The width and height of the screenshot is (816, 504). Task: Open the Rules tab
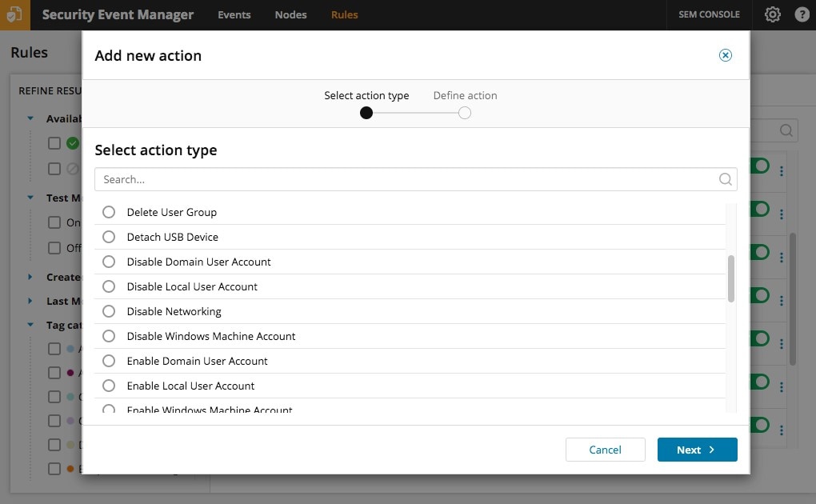(x=345, y=14)
